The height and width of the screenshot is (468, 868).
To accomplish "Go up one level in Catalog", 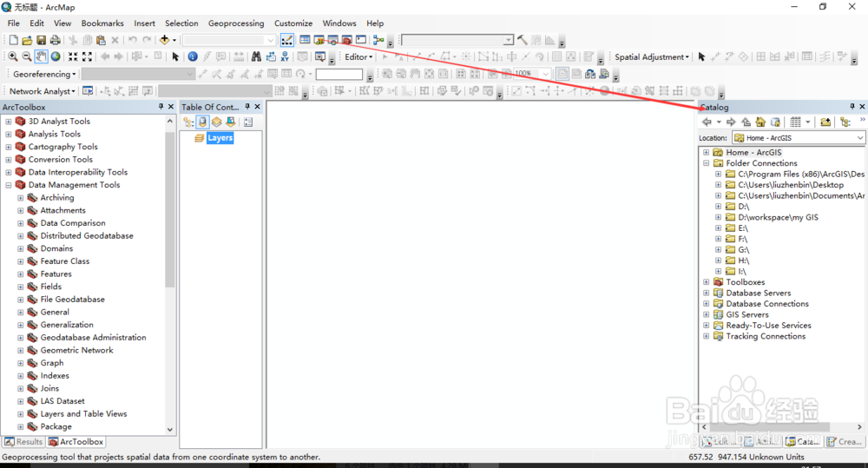I will (746, 122).
